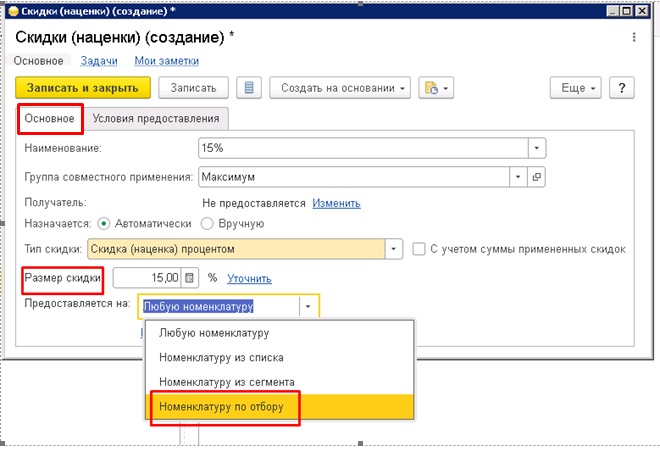Image resolution: width=660 pixels, height=453 pixels.
Task: Select the Вручную radio button
Action: pos(208,223)
